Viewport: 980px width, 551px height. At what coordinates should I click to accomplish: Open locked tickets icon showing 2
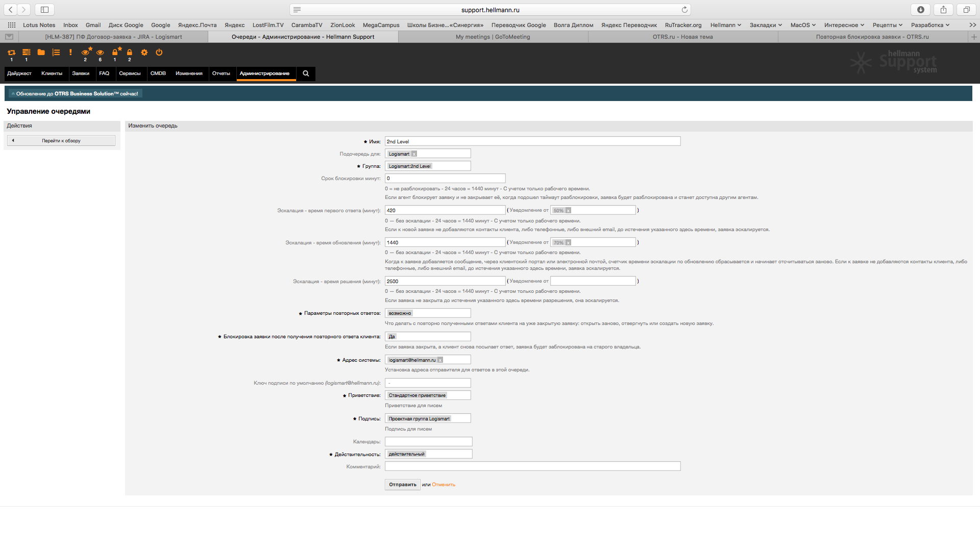click(x=130, y=53)
